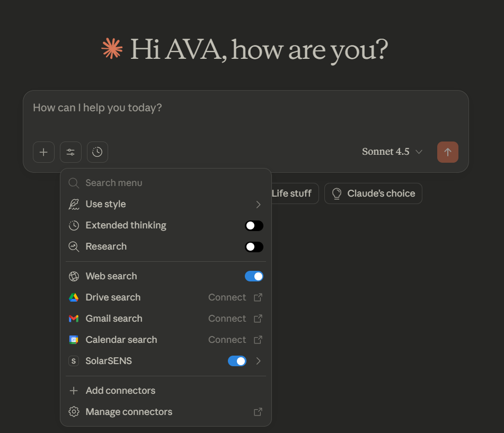Switch off the SolarSENS toggle
504x433 pixels.
point(237,361)
